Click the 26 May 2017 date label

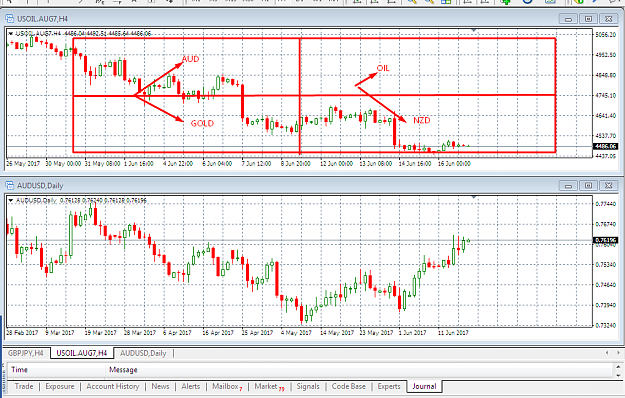tap(23, 163)
